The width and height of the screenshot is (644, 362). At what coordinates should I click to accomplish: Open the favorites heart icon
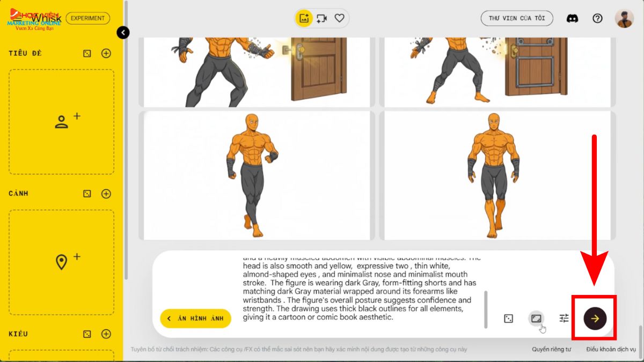pos(339,18)
